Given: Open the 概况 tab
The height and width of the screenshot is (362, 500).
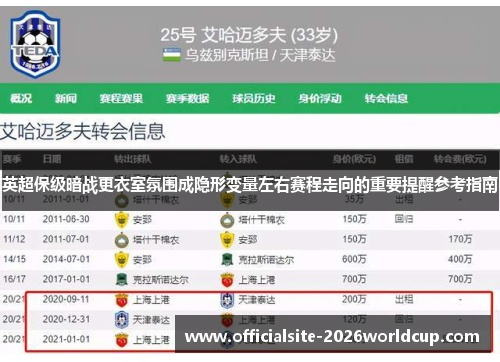Looking at the screenshot, I should coord(21,98).
